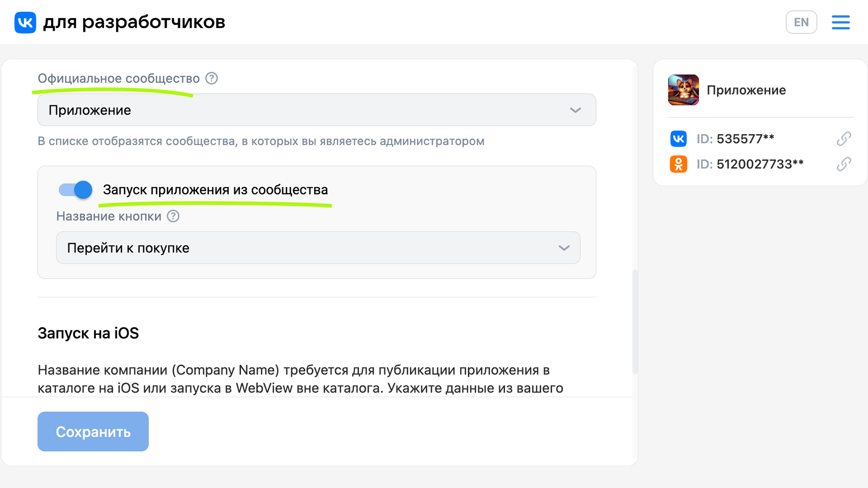The height and width of the screenshot is (488, 868).
Task: Copy link for OK ID 5120027733**
Action: (844, 164)
